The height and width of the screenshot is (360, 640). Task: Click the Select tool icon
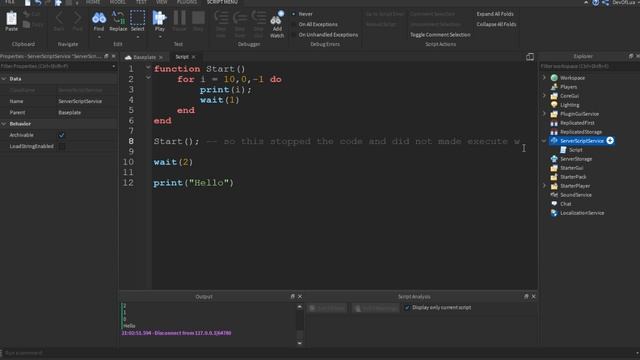138,18
